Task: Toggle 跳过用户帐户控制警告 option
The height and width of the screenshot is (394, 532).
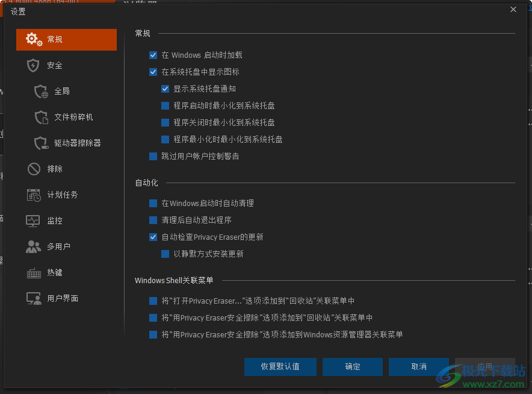Action: pyautogui.click(x=153, y=156)
